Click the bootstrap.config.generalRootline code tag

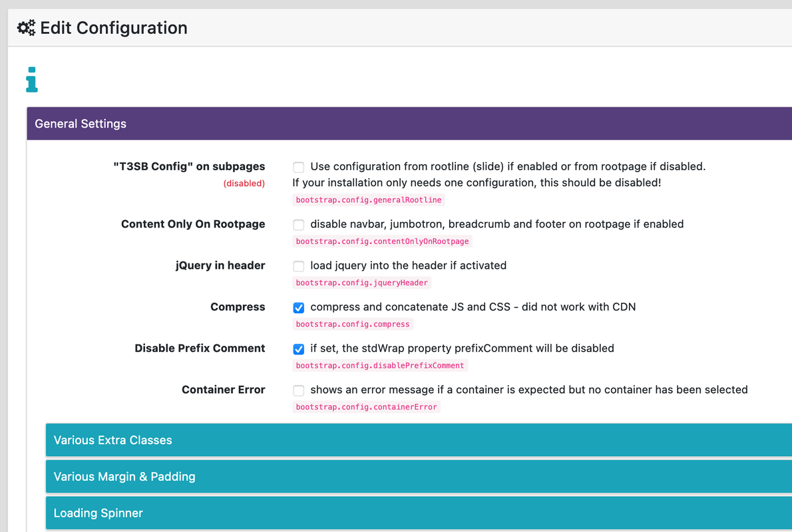click(368, 200)
